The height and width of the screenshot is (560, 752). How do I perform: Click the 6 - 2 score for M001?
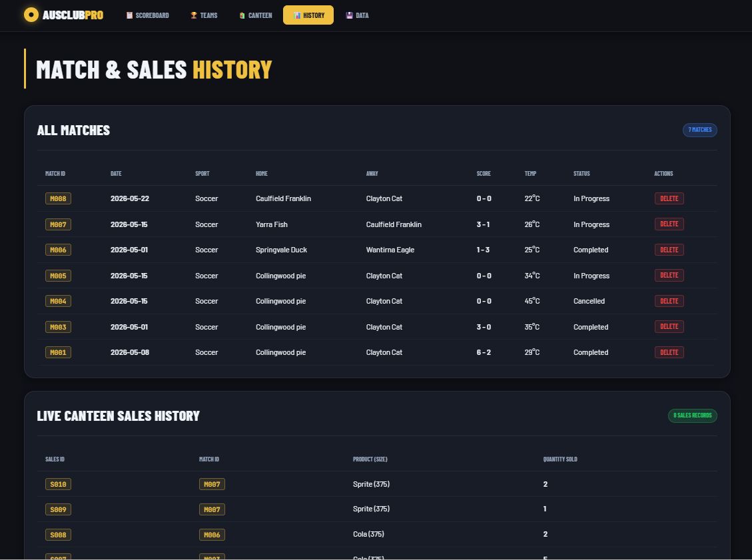pos(484,352)
